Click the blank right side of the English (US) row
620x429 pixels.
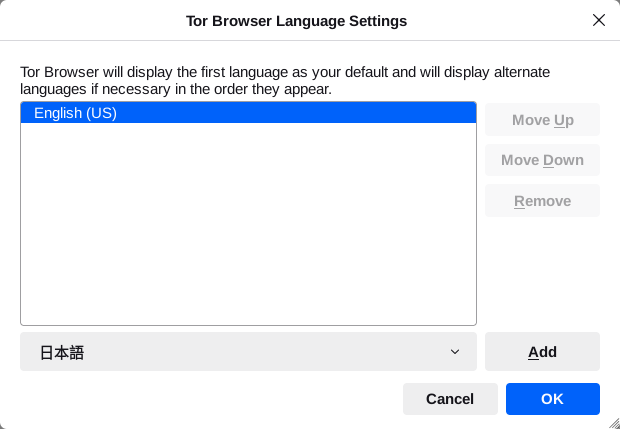[x=350, y=113]
